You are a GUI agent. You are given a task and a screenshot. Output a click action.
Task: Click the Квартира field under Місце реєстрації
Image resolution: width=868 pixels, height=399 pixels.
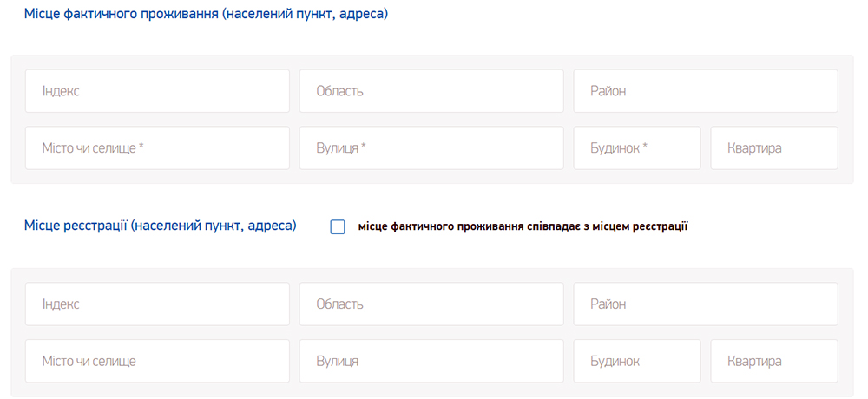(x=774, y=361)
